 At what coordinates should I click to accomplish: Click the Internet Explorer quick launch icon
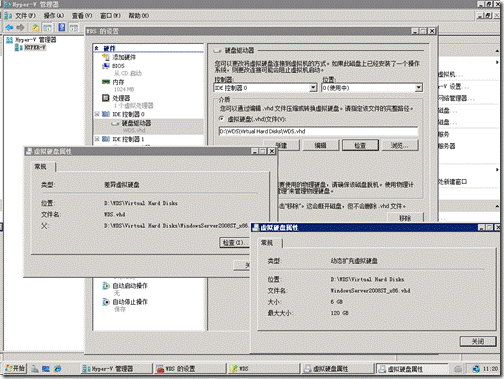click(57, 368)
